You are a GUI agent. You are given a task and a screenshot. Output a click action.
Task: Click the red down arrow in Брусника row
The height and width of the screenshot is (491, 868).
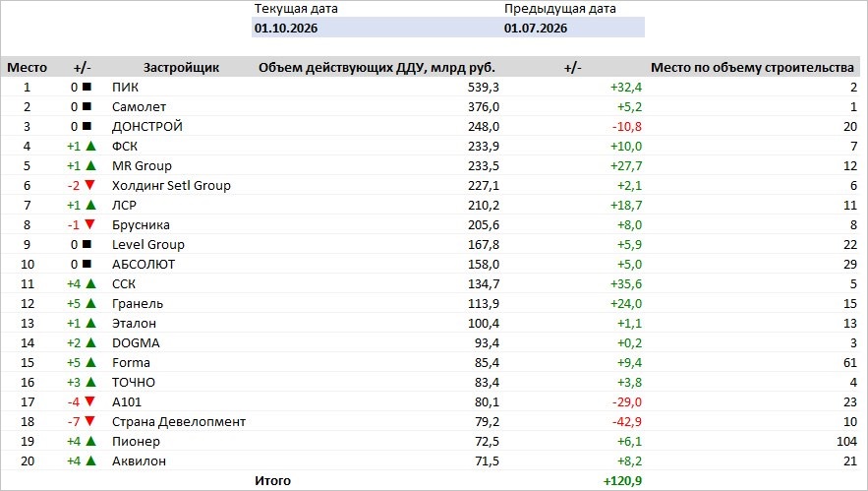coord(89,224)
